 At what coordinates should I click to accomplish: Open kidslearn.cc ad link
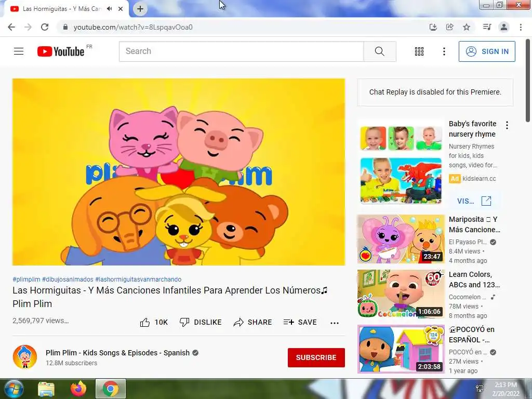[x=479, y=179]
